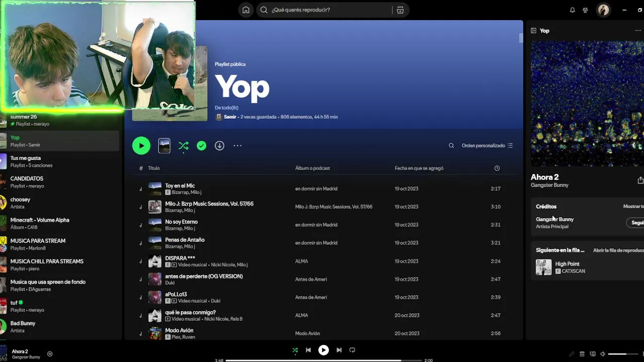
Task: Go to Spotify home via house icon
Action: [246, 10]
